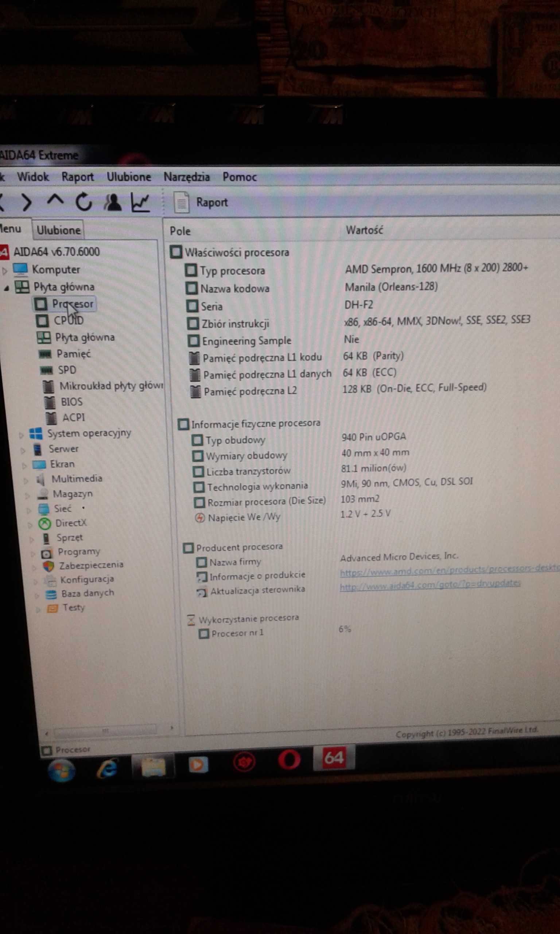Select the CPUID tree item
The image size is (560, 934).
61,321
